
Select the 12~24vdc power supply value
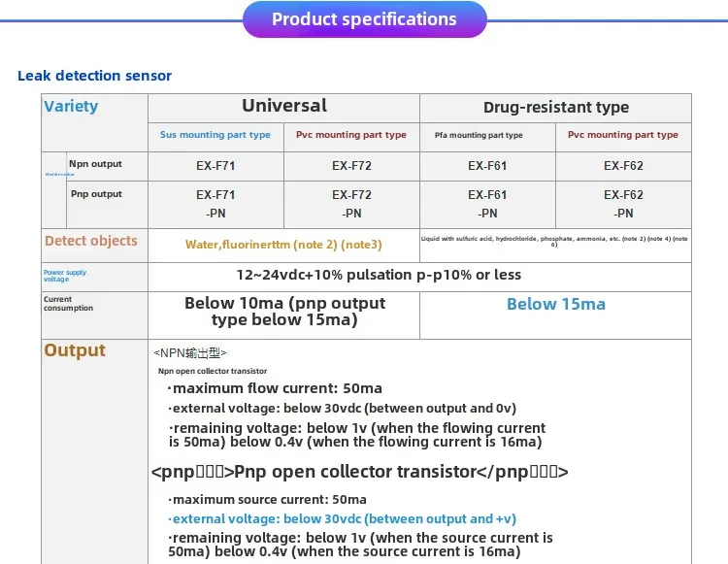(379, 275)
